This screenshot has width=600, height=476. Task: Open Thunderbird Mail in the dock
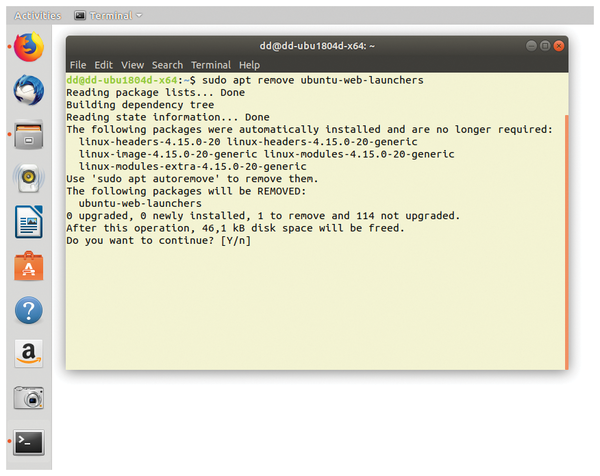[x=28, y=91]
